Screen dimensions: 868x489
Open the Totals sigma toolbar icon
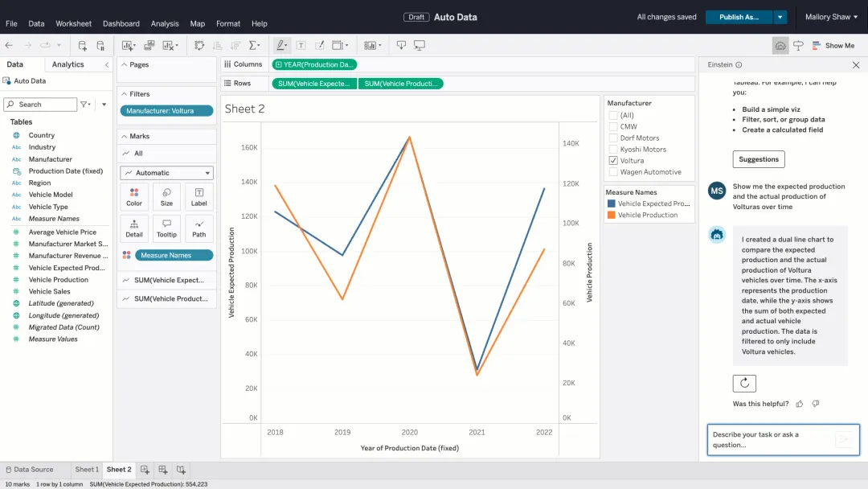tap(254, 45)
